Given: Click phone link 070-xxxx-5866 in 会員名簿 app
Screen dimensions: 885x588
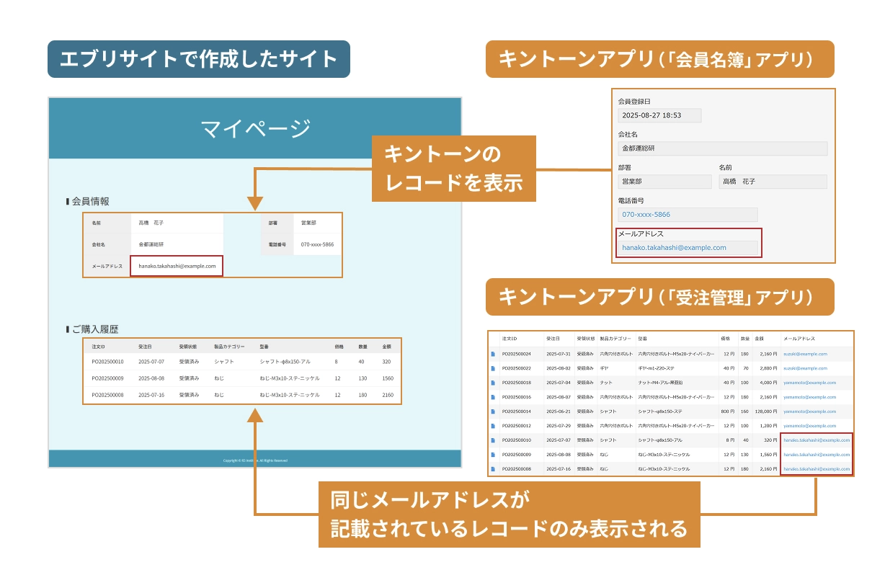Looking at the screenshot, I should pos(646,215).
